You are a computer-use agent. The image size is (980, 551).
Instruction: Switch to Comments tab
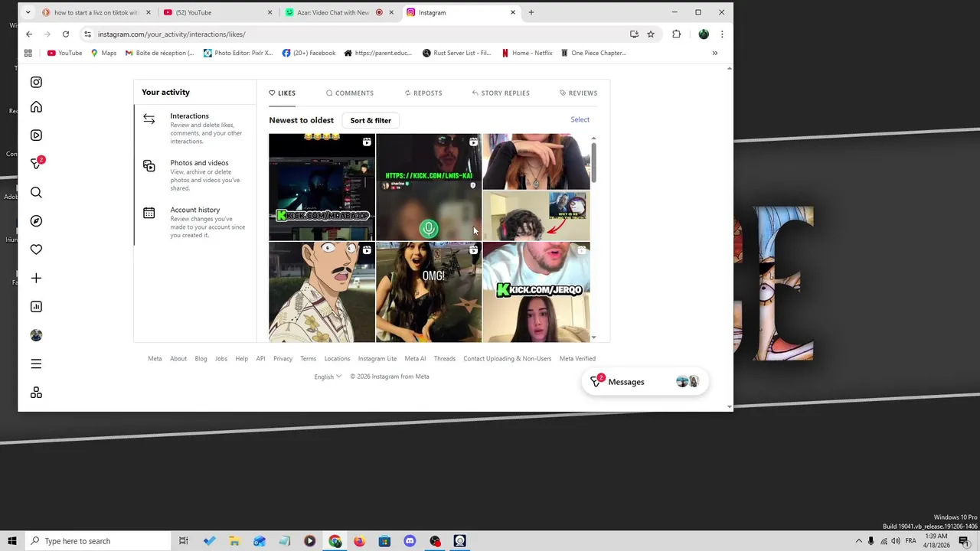pos(350,93)
